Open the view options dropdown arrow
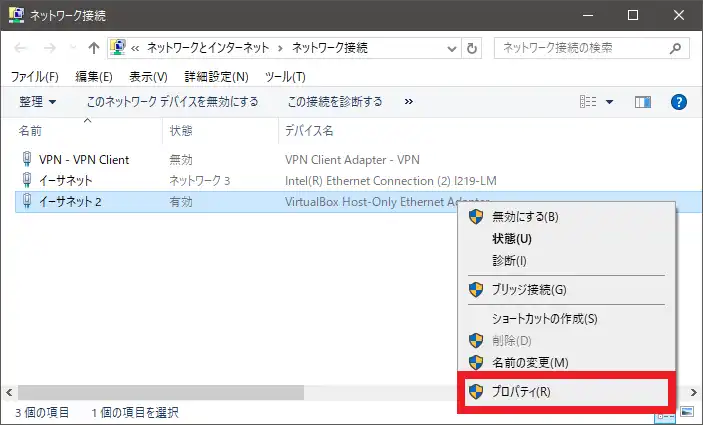This screenshot has height=425, width=703. tap(609, 102)
